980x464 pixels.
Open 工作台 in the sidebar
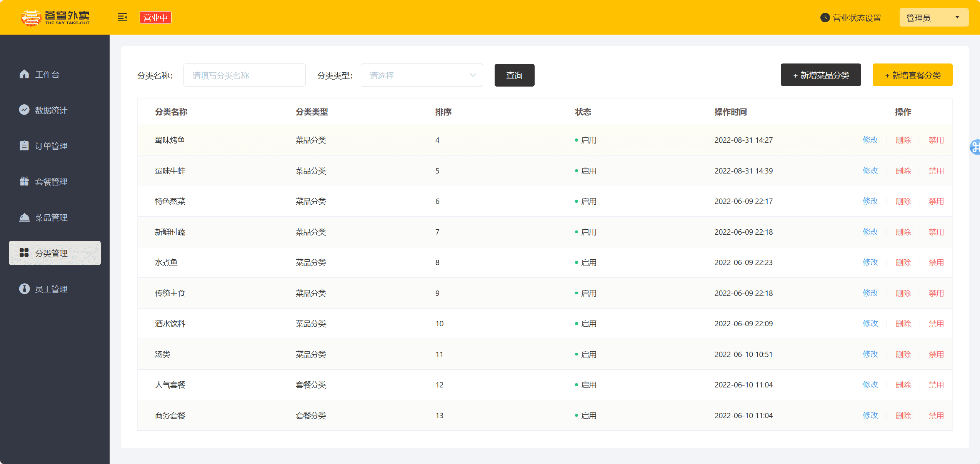tap(55, 74)
